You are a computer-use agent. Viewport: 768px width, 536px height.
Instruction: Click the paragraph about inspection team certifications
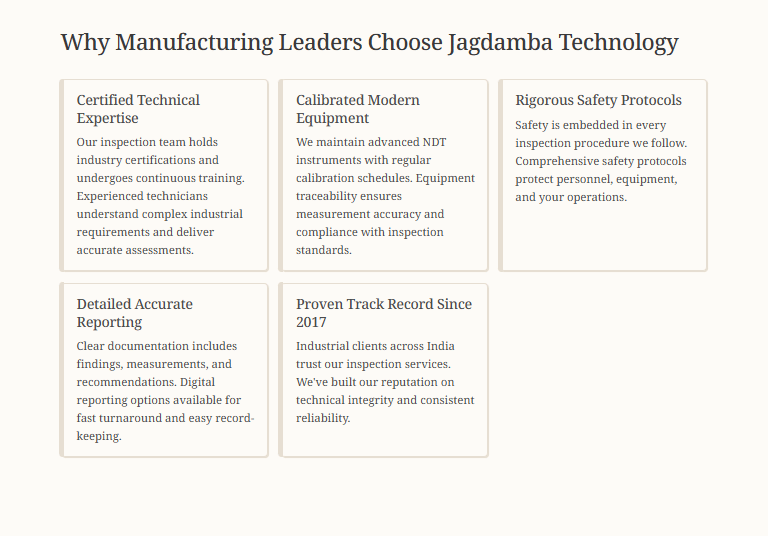(x=161, y=196)
